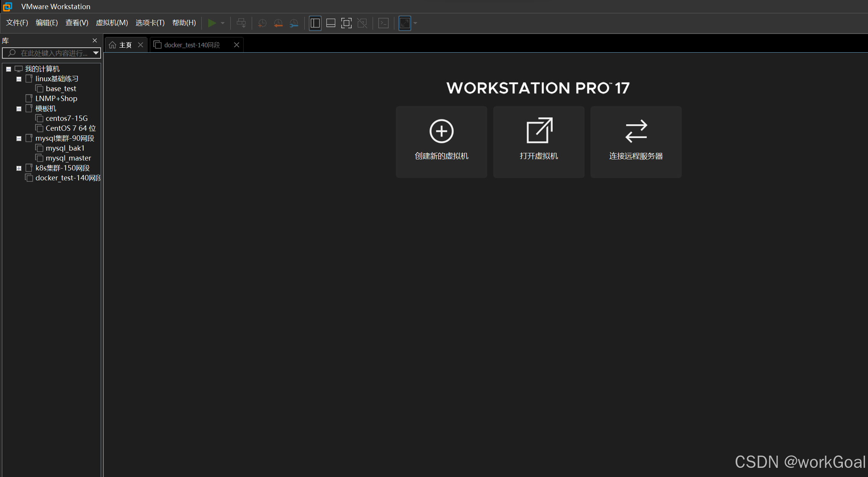The width and height of the screenshot is (868, 477).
Task: Close the 库 library panel
Action: click(95, 40)
